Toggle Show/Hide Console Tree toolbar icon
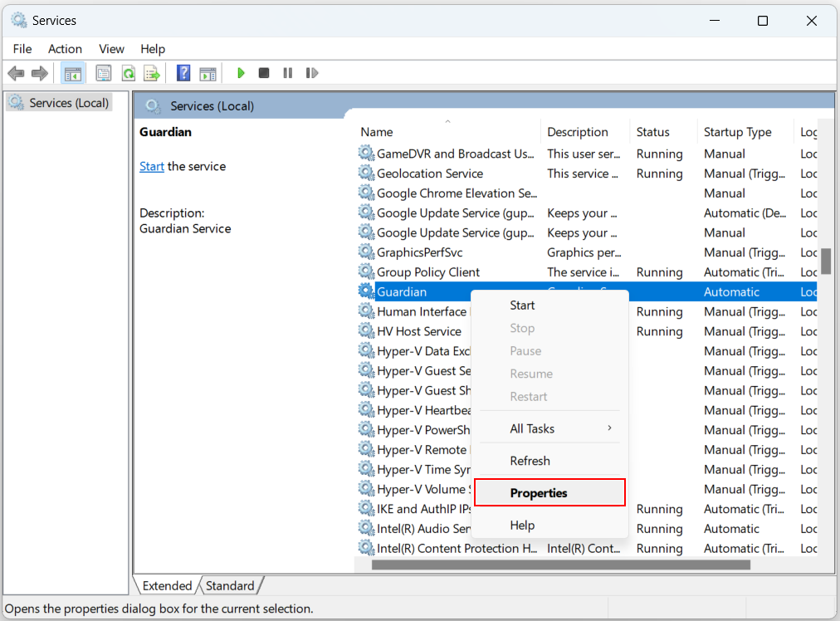The width and height of the screenshot is (840, 621). 73,73
